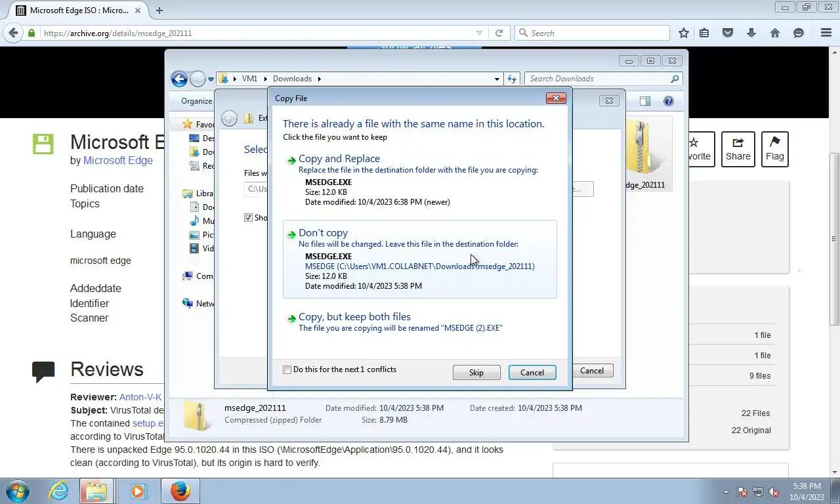
Task: Click Reviews speech bubble icon
Action: (43, 371)
